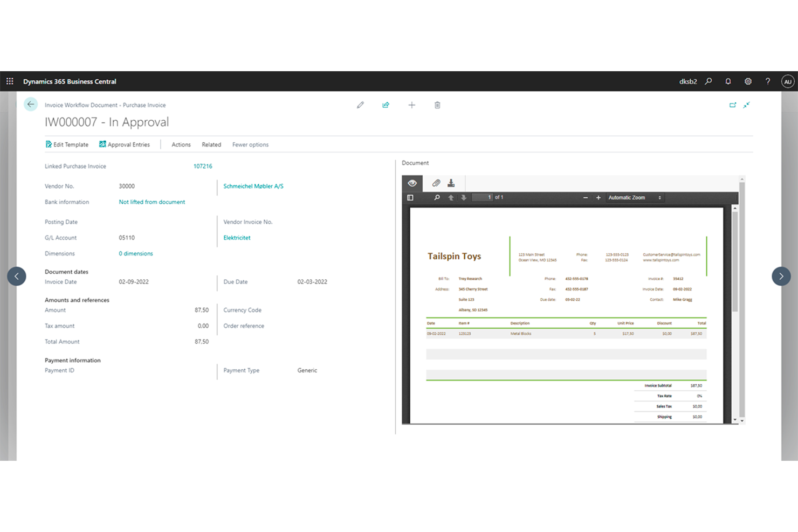This screenshot has width=798, height=532.
Task: Expand the Related menu
Action: click(x=211, y=144)
